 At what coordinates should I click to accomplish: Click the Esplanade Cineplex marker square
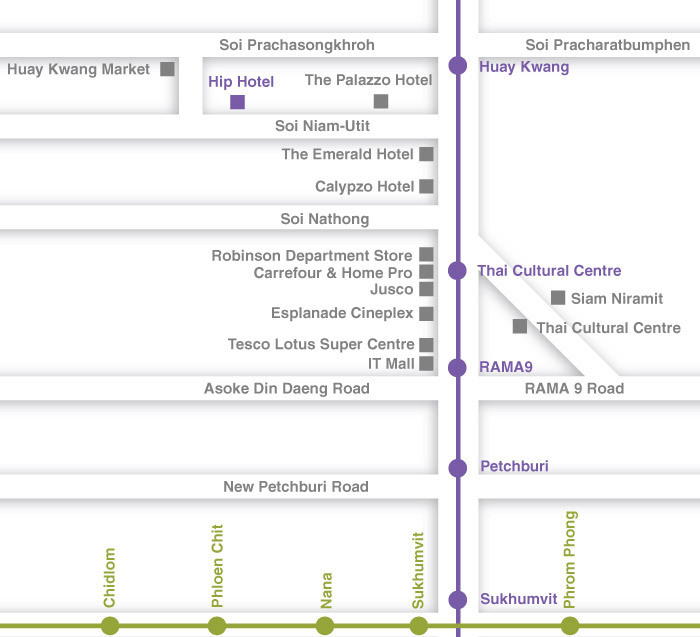point(426,313)
